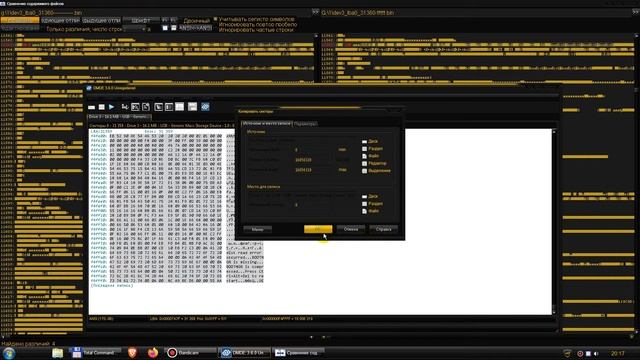Go to 'Предыдущее отличие' in compare window

click(101, 20)
